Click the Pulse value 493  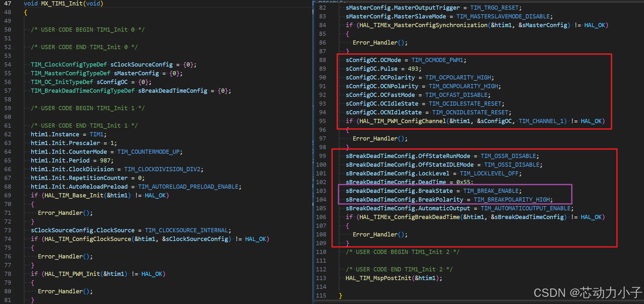coord(413,69)
